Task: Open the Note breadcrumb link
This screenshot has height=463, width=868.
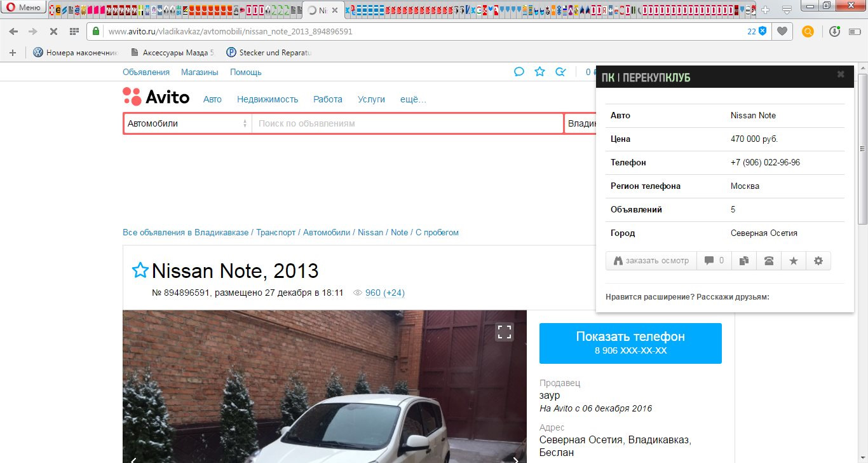Action: pyautogui.click(x=400, y=232)
